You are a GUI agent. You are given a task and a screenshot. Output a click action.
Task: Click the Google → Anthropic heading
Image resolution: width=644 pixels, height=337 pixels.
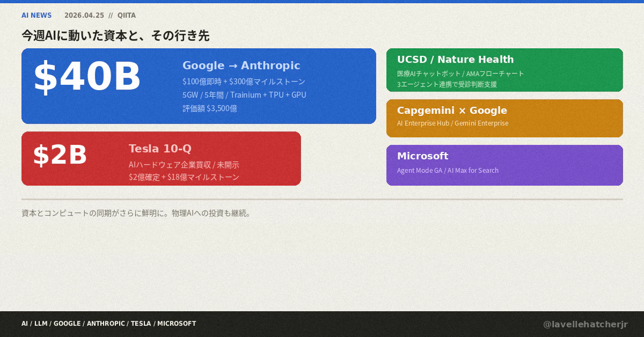(x=241, y=65)
